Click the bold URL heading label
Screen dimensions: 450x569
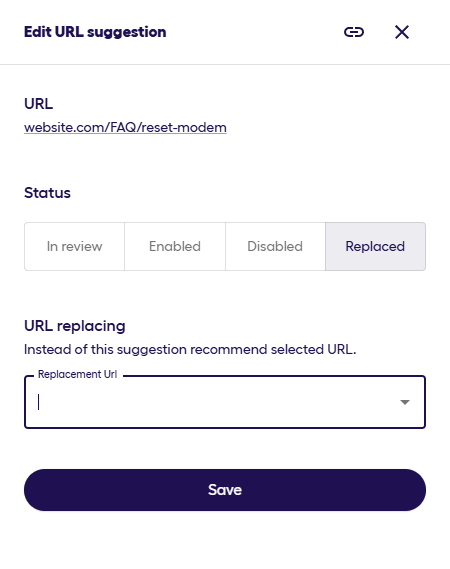[x=38, y=104]
